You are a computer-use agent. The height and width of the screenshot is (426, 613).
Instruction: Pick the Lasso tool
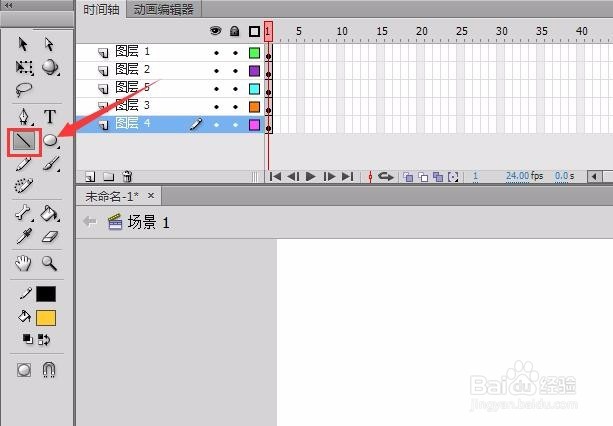(24, 89)
